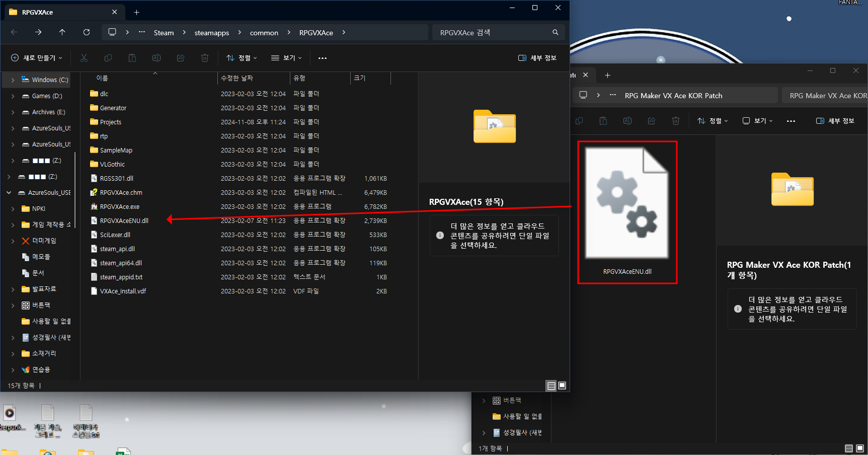Select steam_appid.txt file
Viewport: 868px width, 455px height.
pos(116,277)
